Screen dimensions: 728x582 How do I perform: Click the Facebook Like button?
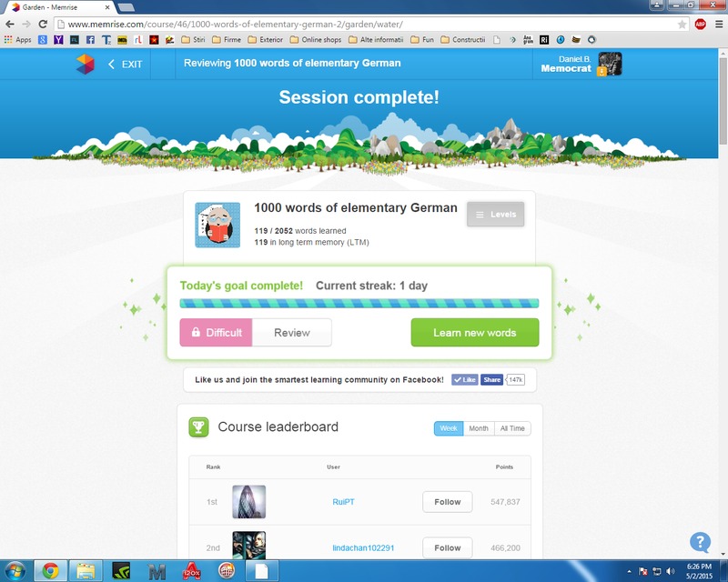tap(465, 379)
